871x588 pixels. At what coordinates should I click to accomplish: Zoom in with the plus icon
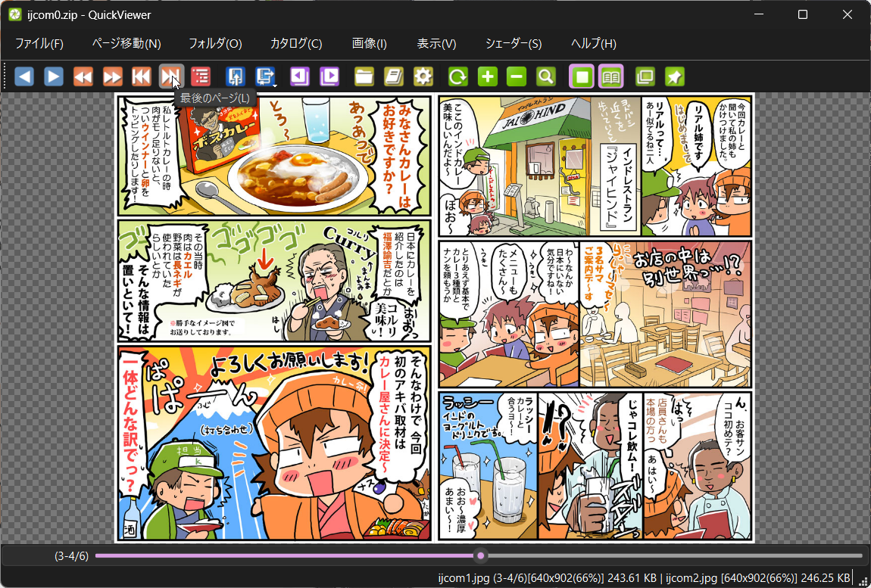[x=486, y=76]
